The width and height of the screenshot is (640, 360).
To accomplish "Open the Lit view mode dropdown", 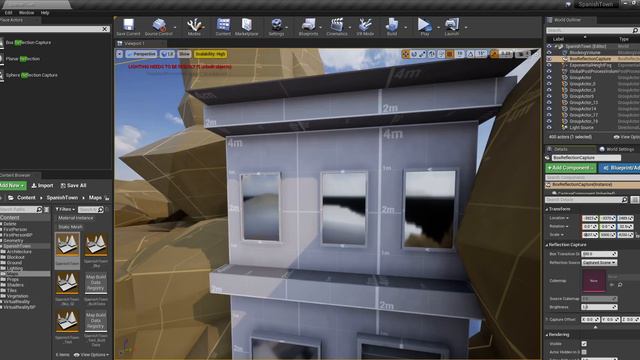I will pos(167,54).
